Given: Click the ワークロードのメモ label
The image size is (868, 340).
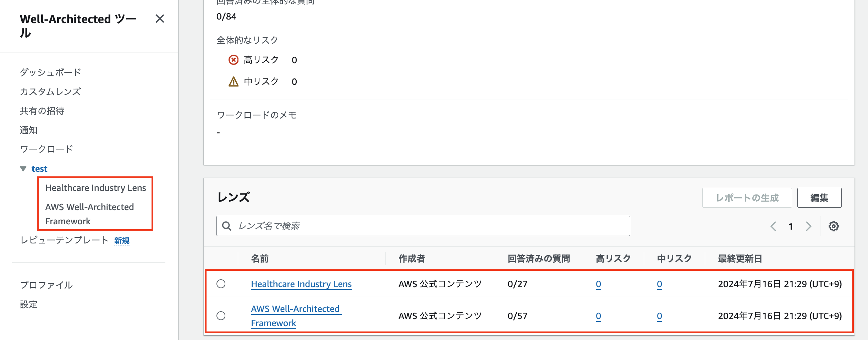Looking at the screenshot, I should coord(257,115).
